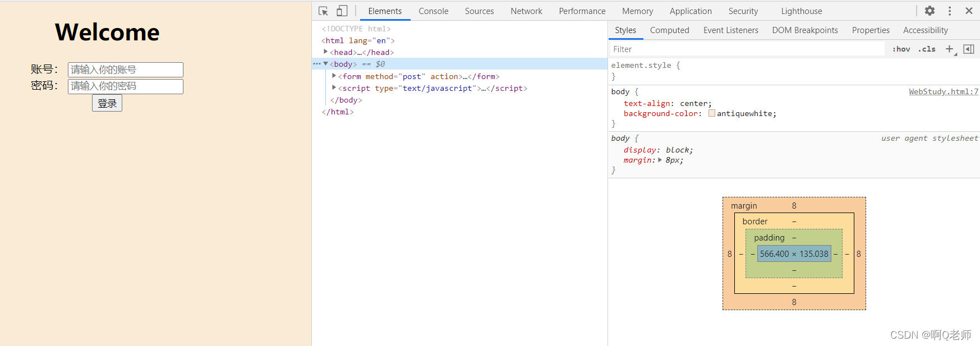Open the Security tab
Image resolution: width=980 pixels, height=346 pixels.
(743, 11)
